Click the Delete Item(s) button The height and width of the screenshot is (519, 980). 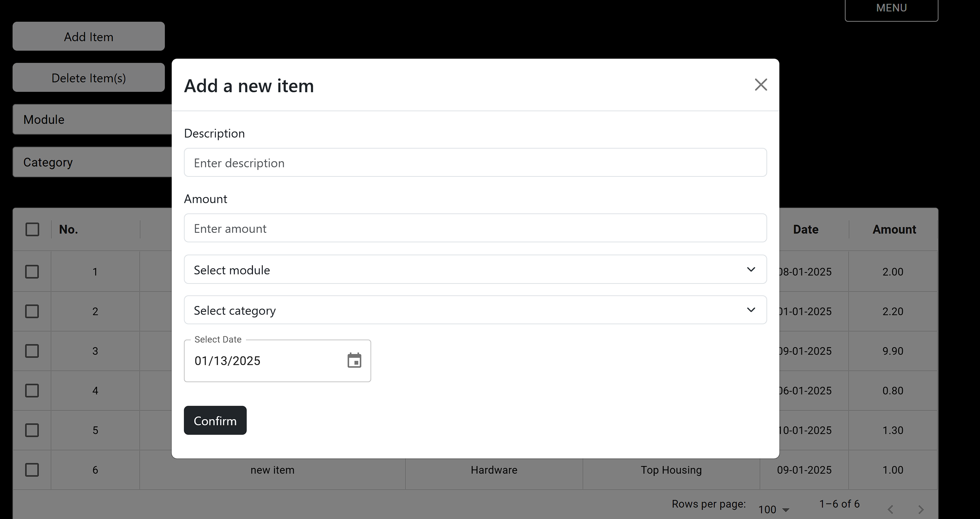(89, 77)
